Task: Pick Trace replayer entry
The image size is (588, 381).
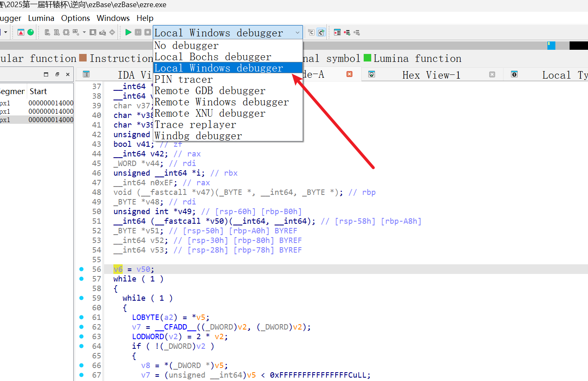Action: click(x=228, y=124)
